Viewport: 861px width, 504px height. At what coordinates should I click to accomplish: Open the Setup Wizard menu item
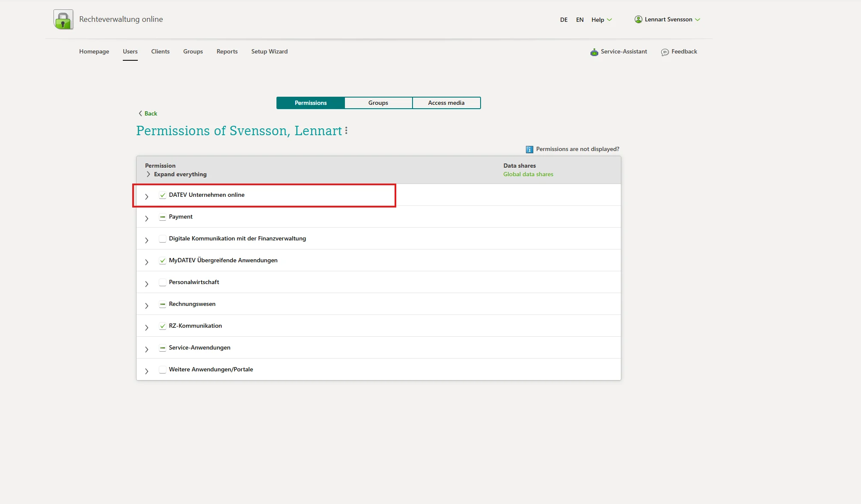[270, 51]
